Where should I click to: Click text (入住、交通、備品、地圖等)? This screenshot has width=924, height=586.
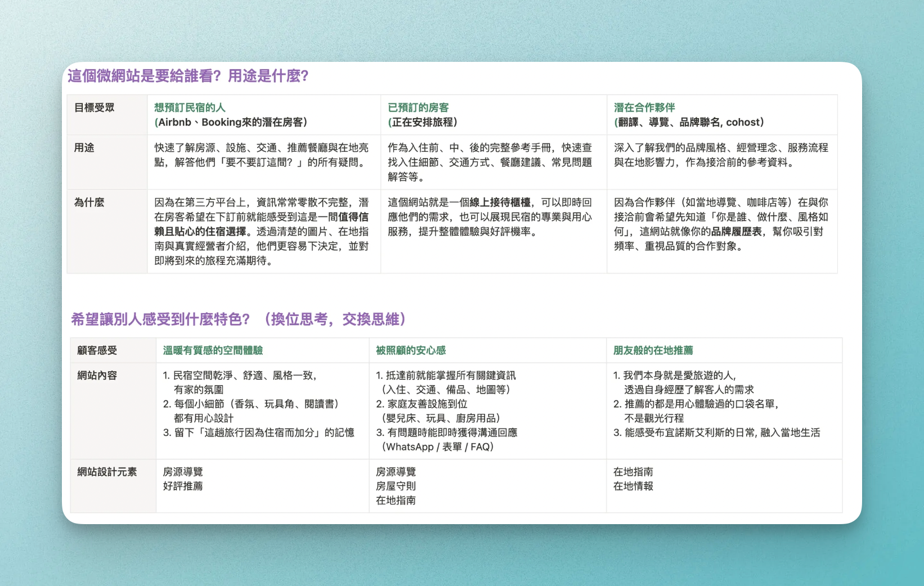pos(446,389)
